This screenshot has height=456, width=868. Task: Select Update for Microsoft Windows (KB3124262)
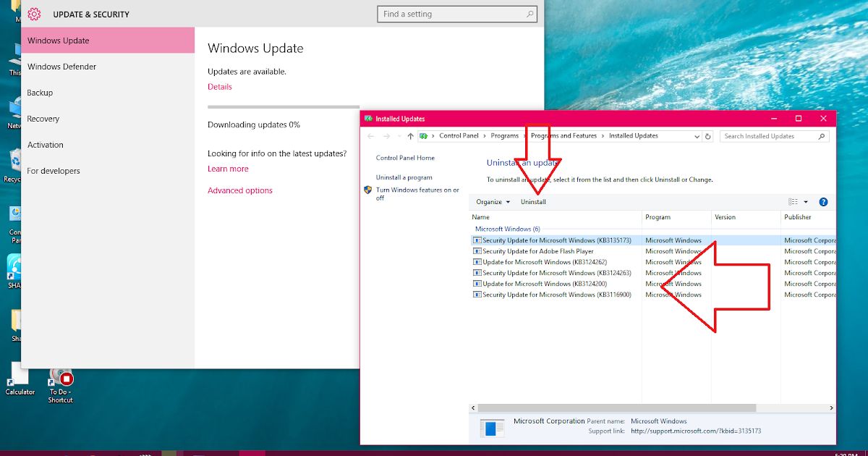(x=545, y=262)
